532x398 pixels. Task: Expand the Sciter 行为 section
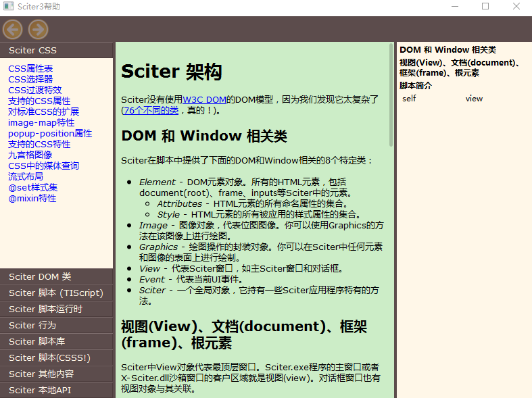tap(56, 326)
